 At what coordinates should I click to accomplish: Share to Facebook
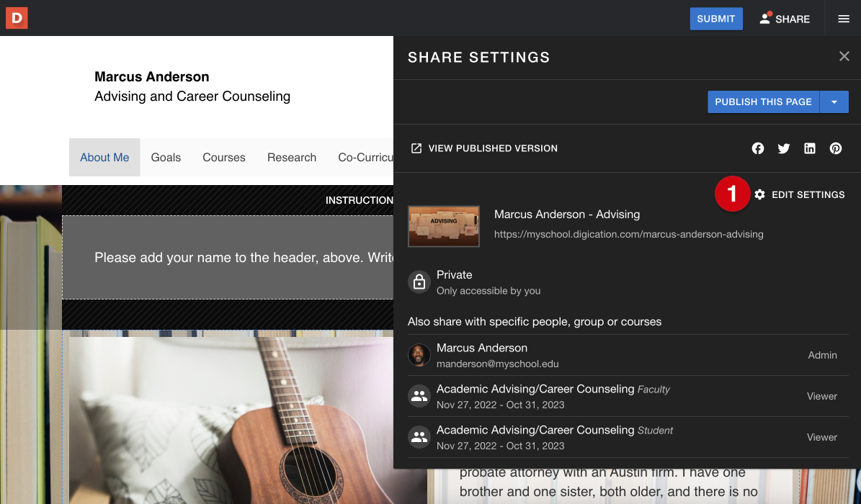click(x=758, y=148)
